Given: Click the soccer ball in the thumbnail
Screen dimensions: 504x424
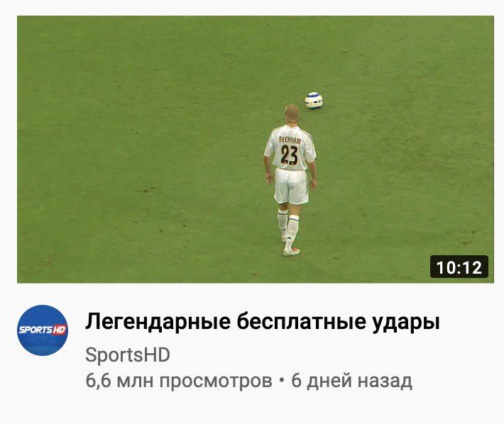Looking at the screenshot, I should 314,100.
